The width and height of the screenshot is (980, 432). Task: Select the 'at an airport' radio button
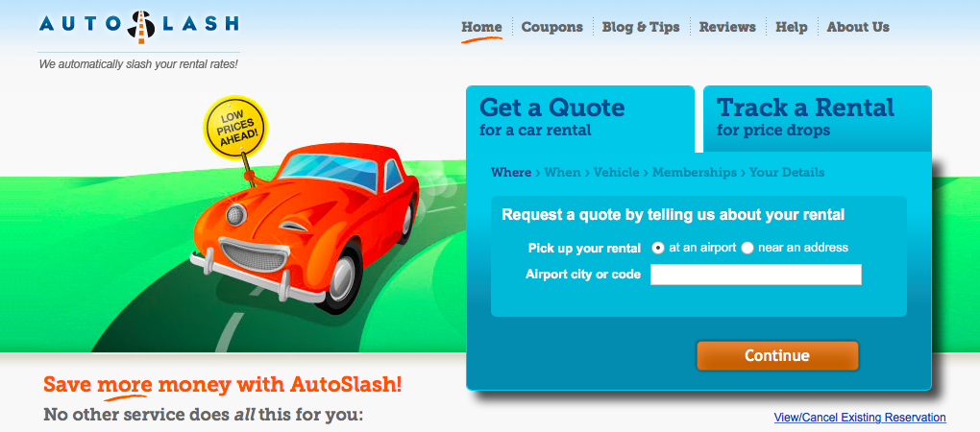tap(657, 248)
